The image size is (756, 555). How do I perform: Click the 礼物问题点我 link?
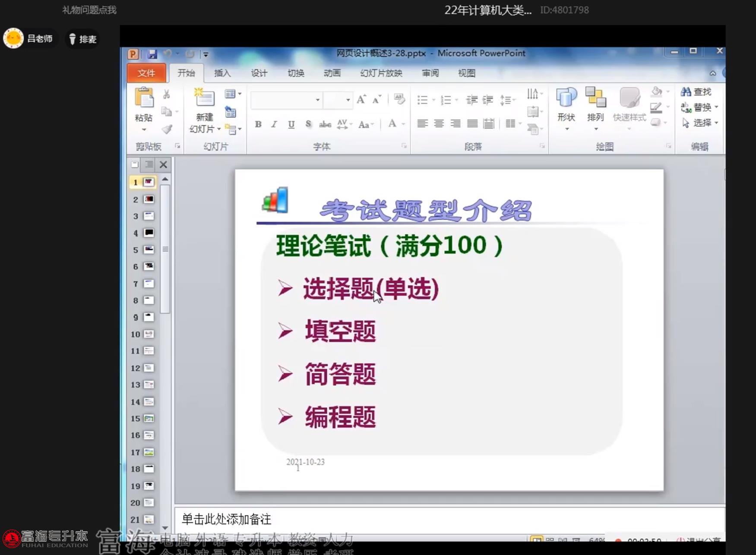(89, 10)
